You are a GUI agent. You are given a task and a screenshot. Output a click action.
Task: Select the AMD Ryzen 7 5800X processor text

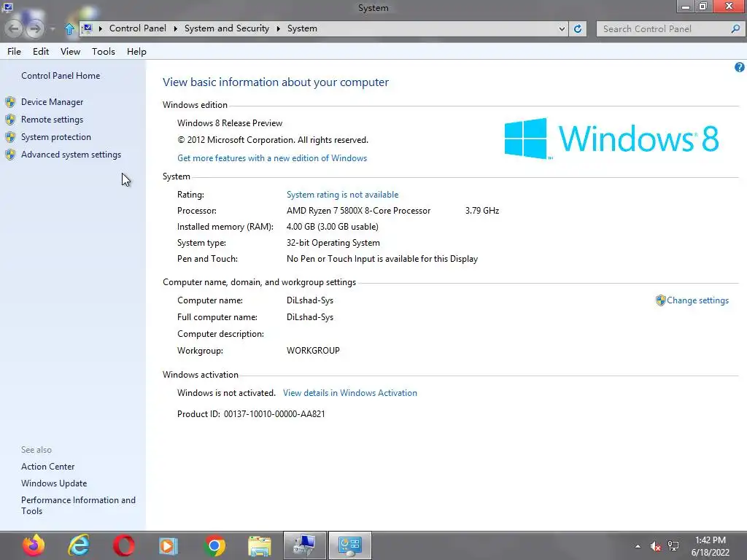coord(358,211)
